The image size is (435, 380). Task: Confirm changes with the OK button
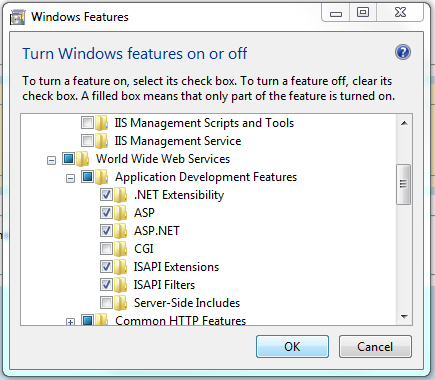[x=292, y=347]
